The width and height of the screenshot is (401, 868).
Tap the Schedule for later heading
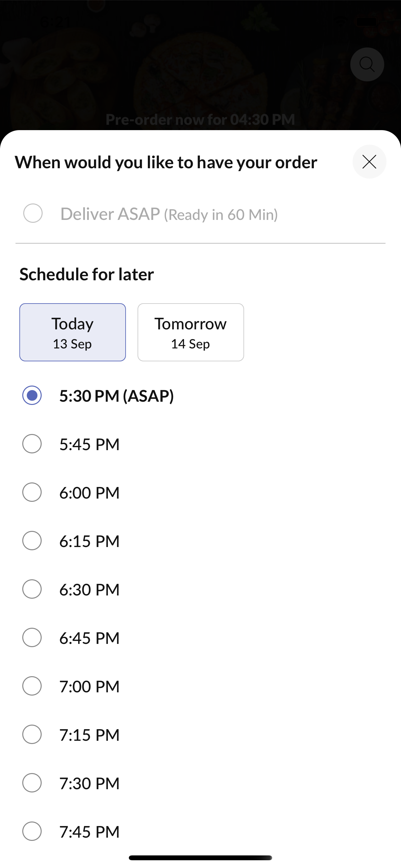tap(87, 274)
